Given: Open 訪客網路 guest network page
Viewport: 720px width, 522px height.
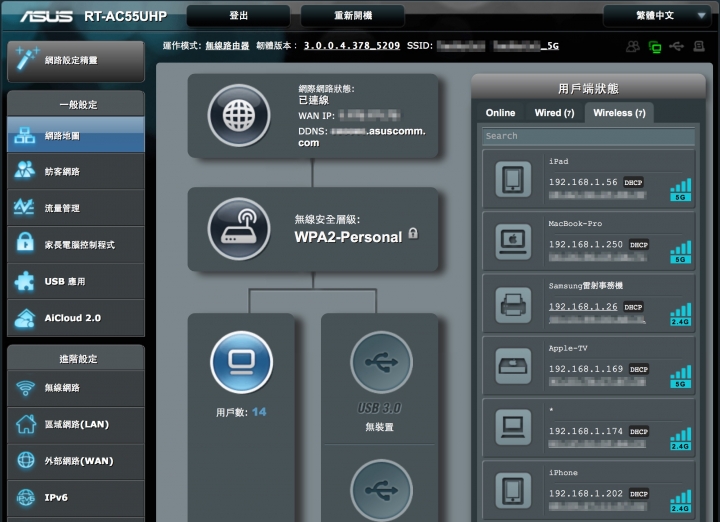Looking at the screenshot, I should (x=76, y=171).
